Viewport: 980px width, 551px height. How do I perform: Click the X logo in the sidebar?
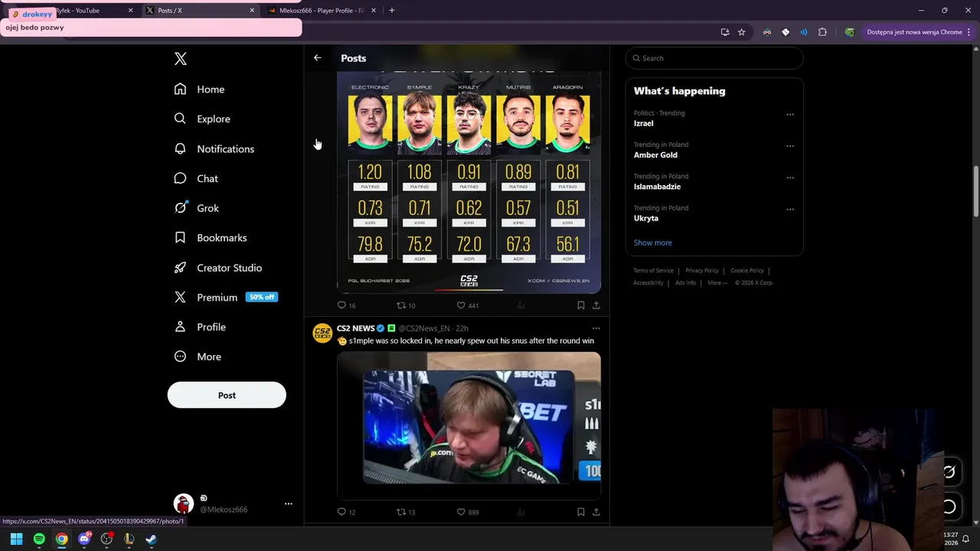click(181, 59)
